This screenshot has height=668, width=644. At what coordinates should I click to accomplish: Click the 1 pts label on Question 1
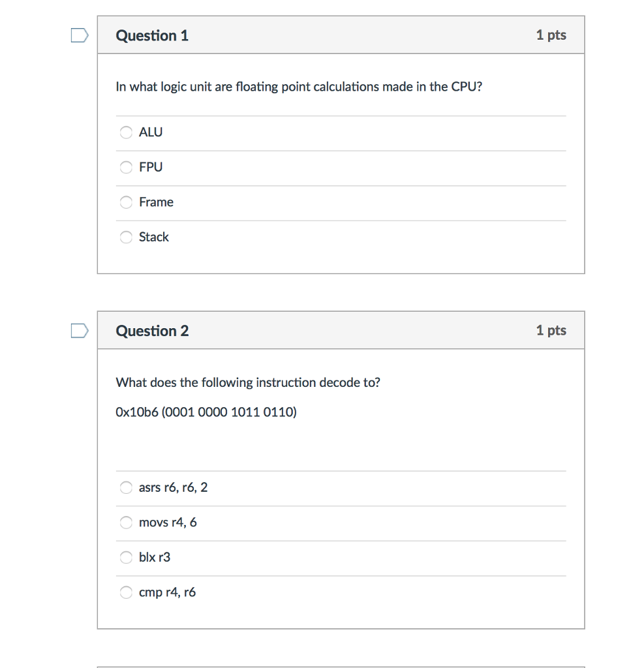(551, 35)
